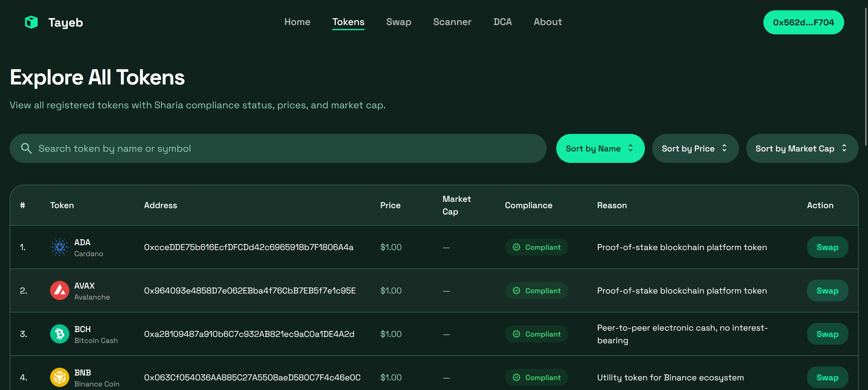Click the Bitcoin Cash BCH token icon

tap(60, 334)
